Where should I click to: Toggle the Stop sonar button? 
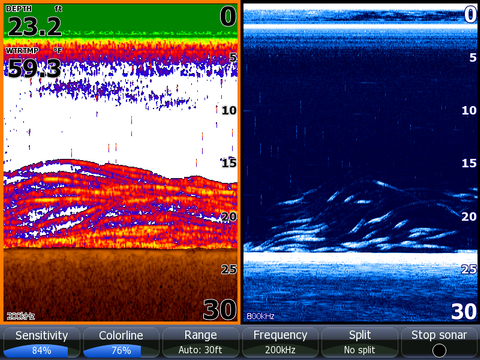pyautogui.click(x=439, y=342)
